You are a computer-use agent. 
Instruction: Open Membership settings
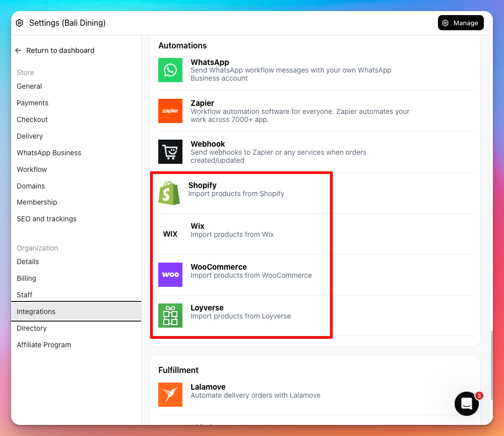[x=37, y=202]
